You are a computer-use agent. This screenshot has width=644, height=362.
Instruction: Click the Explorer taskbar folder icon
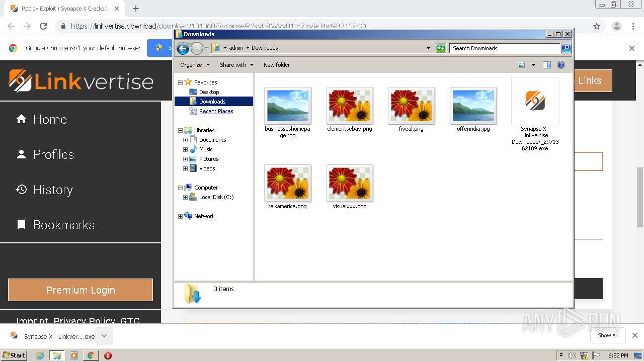click(x=57, y=355)
